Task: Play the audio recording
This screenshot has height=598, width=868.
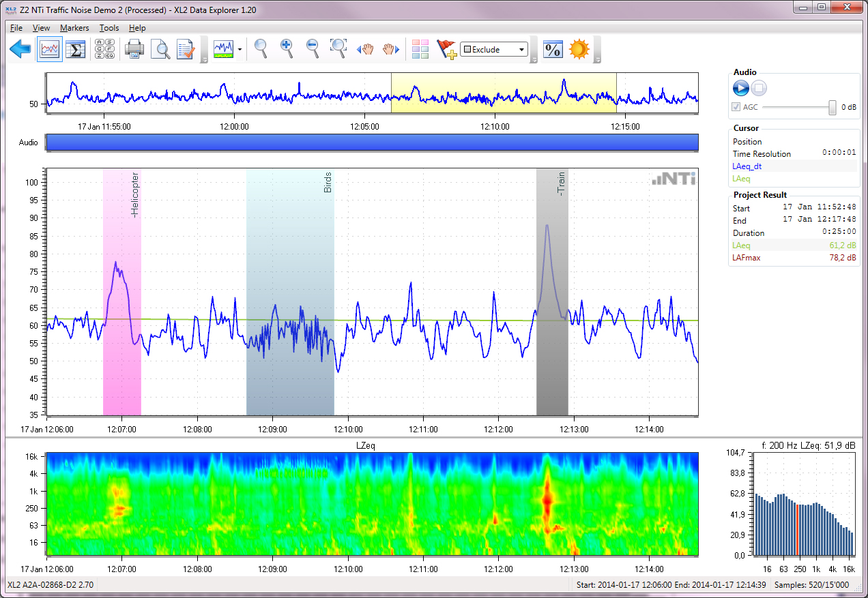Action: pos(741,88)
